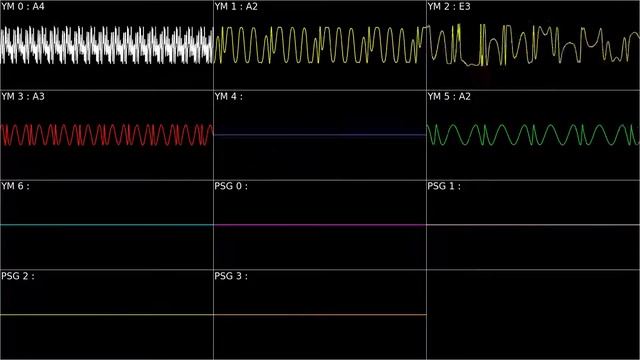Image resolution: width=640 pixels, height=360 pixels.
Task: Click the 'PSG 1 :' channel label
Action: click(x=444, y=186)
